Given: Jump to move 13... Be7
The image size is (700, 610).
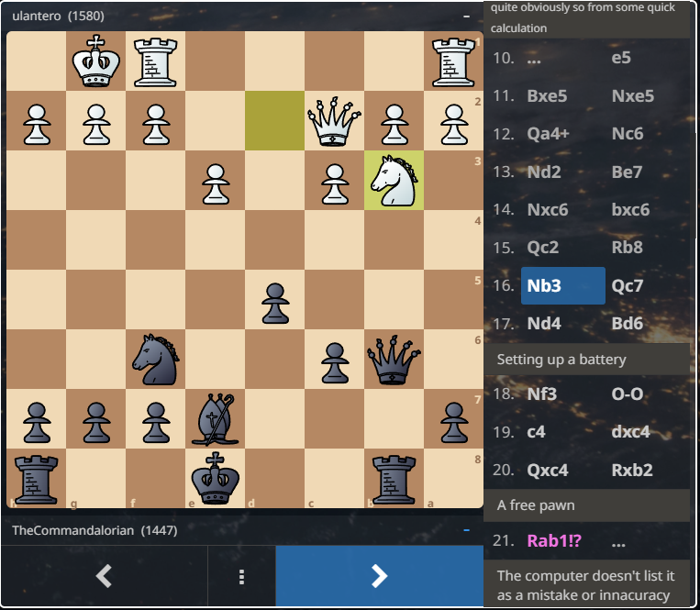Looking at the screenshot, I should click(627, 172).
